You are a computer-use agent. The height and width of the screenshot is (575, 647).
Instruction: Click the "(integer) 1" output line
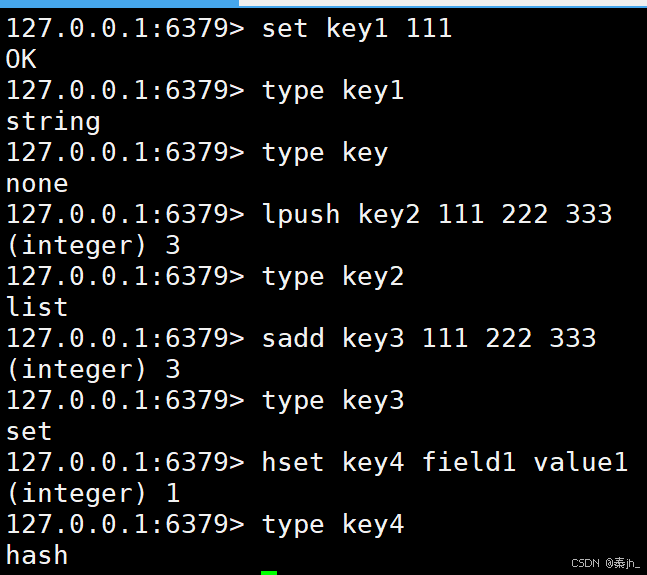coord(93,494)
